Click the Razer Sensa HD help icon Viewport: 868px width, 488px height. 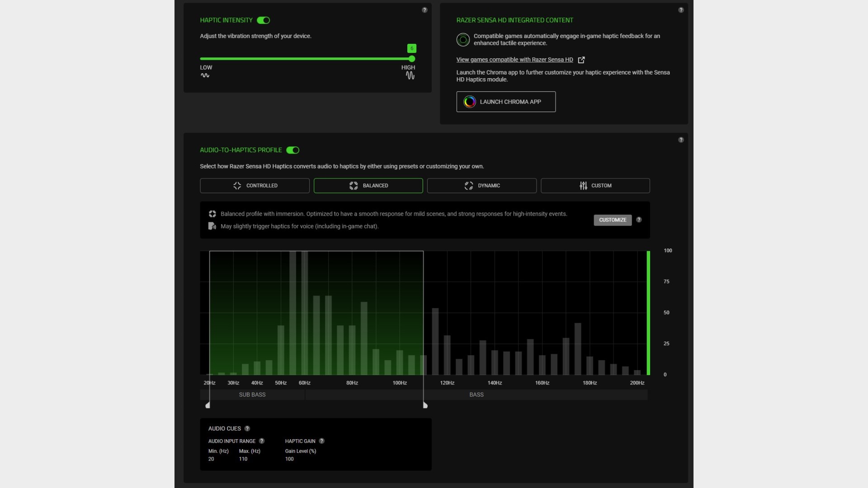(681, 9)
